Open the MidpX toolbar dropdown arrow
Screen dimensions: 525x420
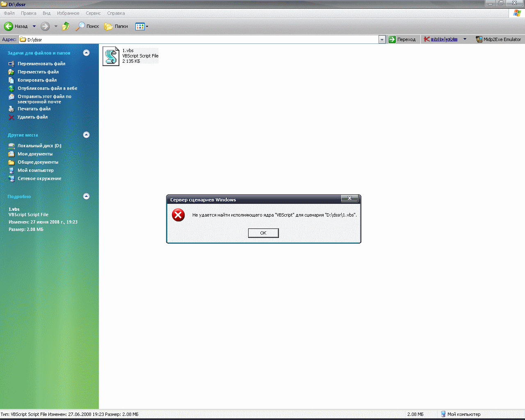point(465,39)
